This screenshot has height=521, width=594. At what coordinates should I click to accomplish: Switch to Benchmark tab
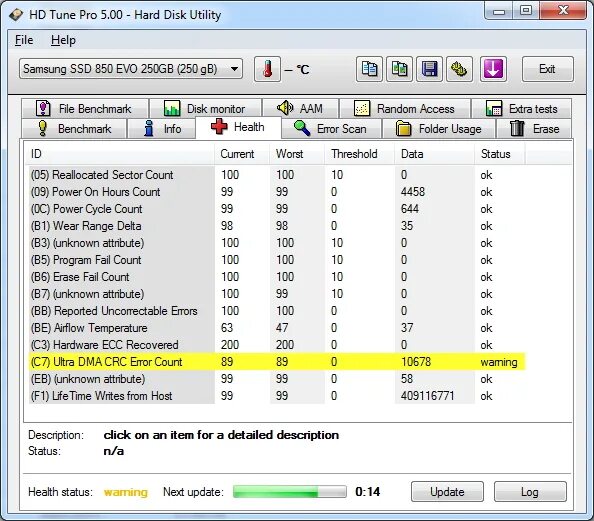[x=74, y=128]
